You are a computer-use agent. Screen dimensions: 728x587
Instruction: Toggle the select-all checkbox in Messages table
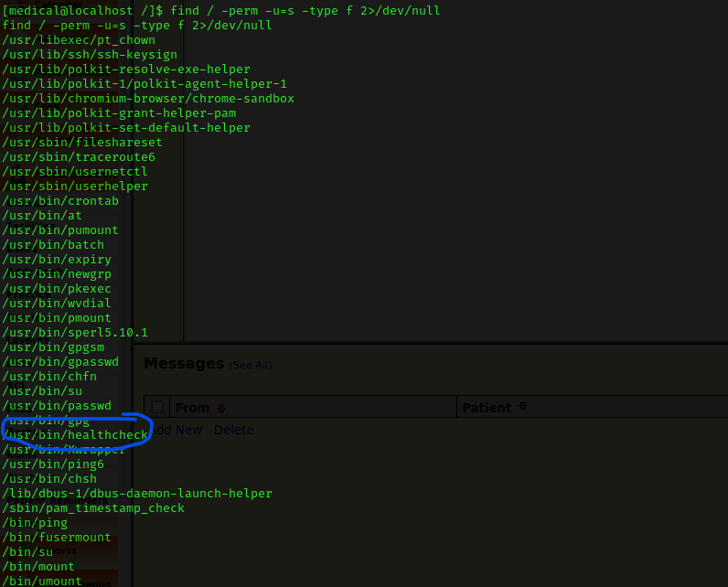point(158,408)
